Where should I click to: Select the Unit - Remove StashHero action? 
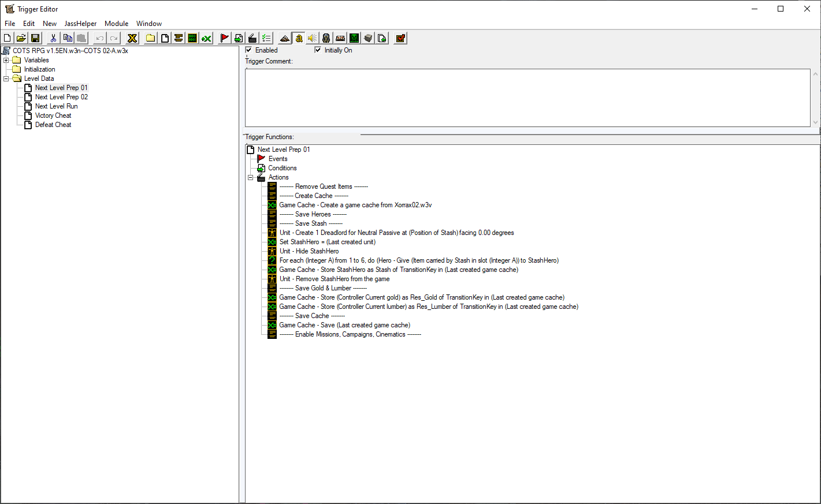point(335,279)
